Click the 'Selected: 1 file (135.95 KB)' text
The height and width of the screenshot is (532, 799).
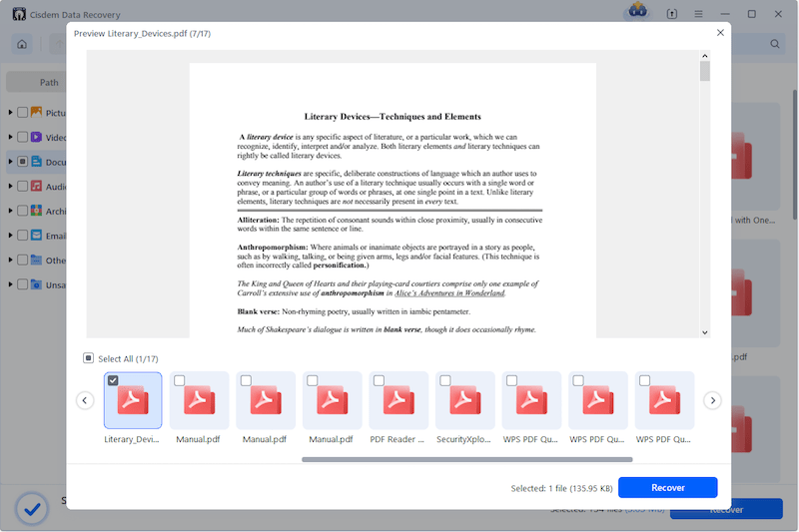click(x=561, y=488)
